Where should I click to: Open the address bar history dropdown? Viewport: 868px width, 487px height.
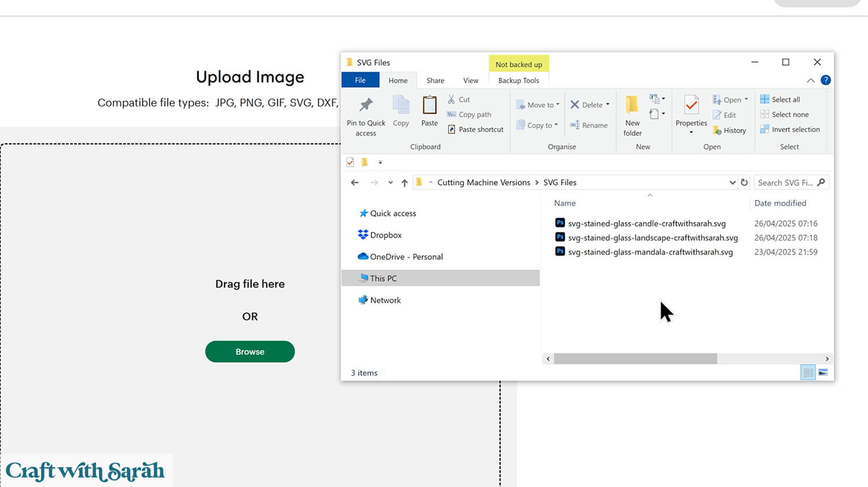(732, 182)
